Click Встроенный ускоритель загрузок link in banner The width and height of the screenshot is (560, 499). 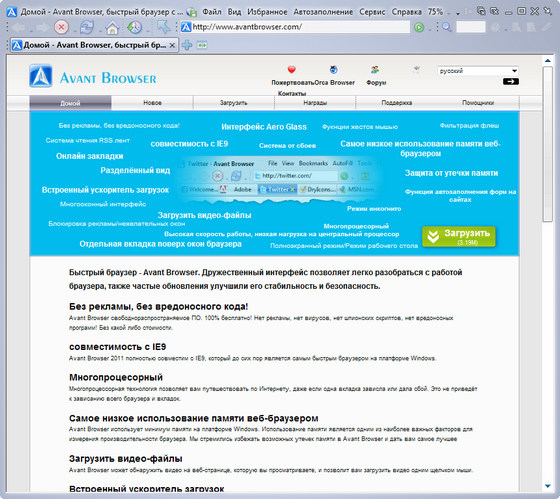click(x=105, y=190)
